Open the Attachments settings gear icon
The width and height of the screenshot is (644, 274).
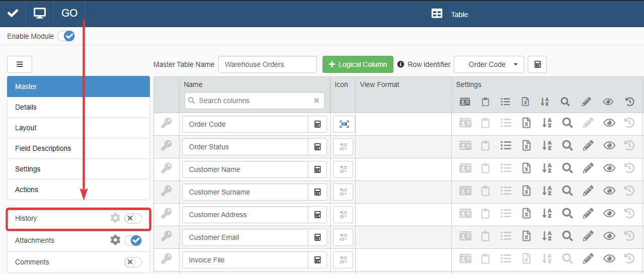115,240
